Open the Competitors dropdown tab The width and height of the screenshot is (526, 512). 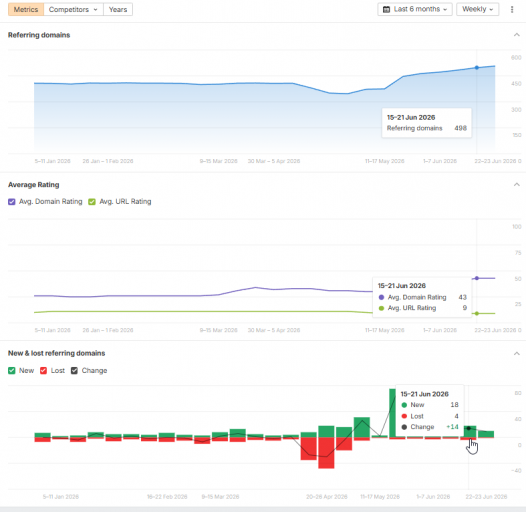click(x=73, y=9)
